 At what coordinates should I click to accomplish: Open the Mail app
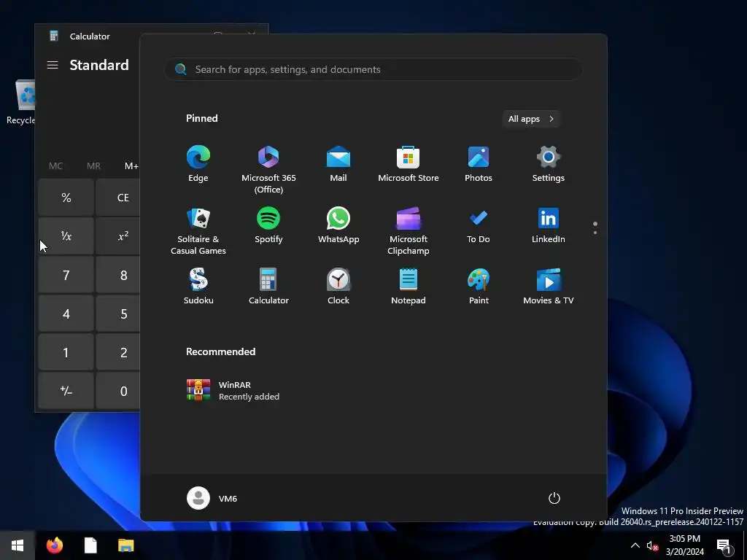click(x=338, y=164)
